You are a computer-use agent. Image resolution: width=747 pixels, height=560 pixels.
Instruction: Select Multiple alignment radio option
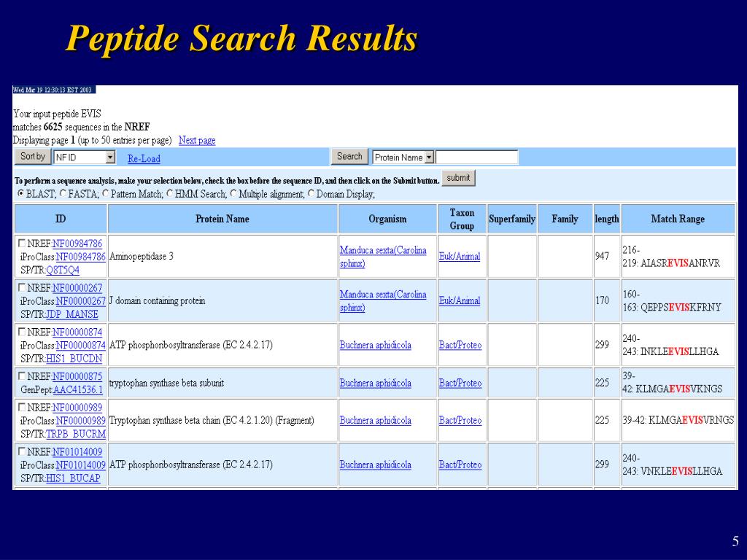click(x=233, y=193)
